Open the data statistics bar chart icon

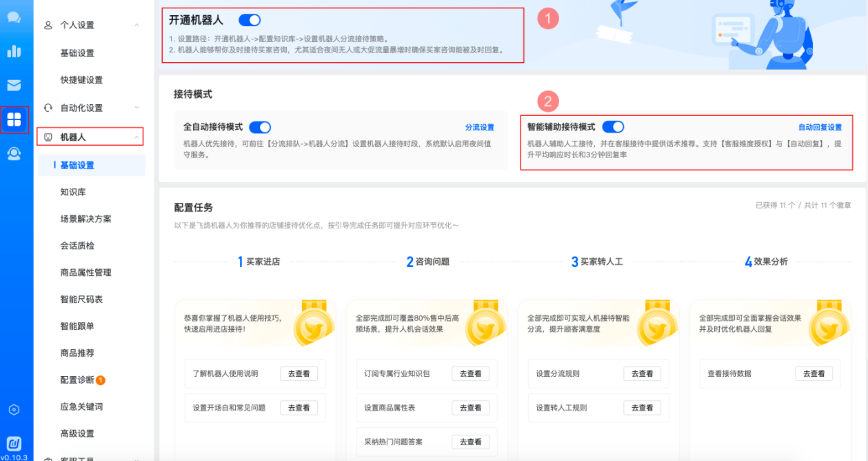pyautogui.click(x=14, y=52)
